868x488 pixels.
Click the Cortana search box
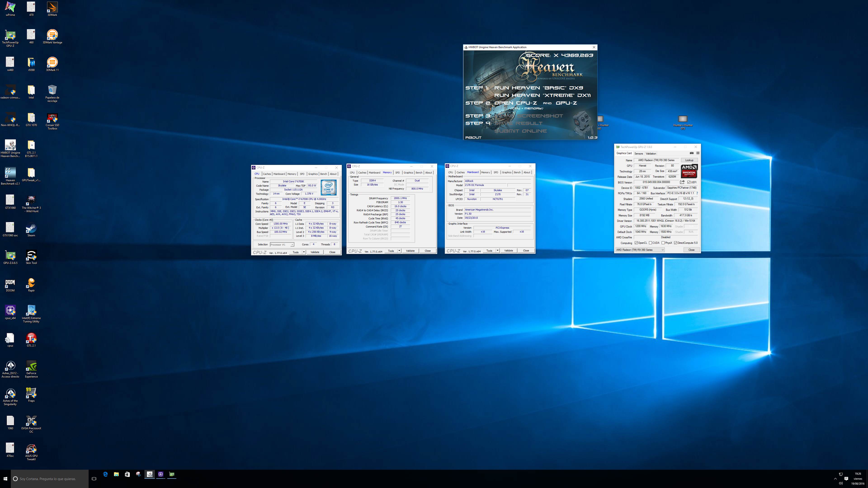[x=50, y=479]
